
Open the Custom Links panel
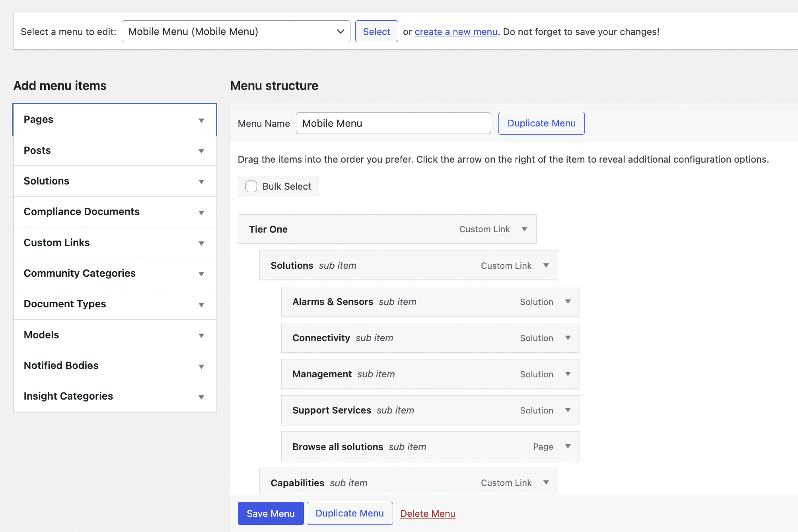(201, 243)
